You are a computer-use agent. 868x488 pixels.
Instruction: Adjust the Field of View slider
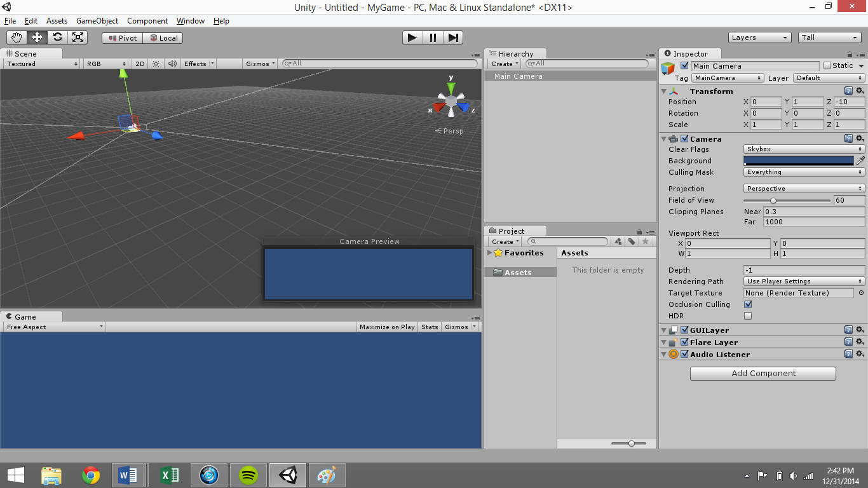pyautogui.click(x=773, y=200)
